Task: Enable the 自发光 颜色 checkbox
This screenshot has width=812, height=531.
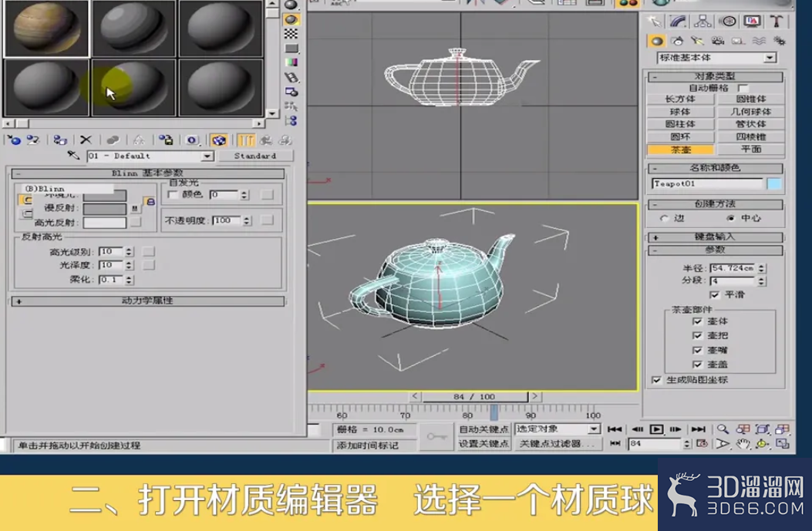Action: (x=173, y=194)
